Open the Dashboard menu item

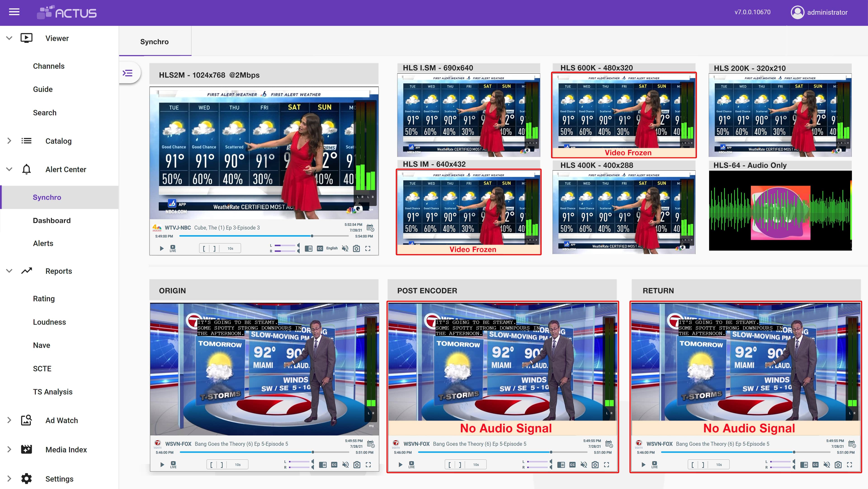pos(52,220)
